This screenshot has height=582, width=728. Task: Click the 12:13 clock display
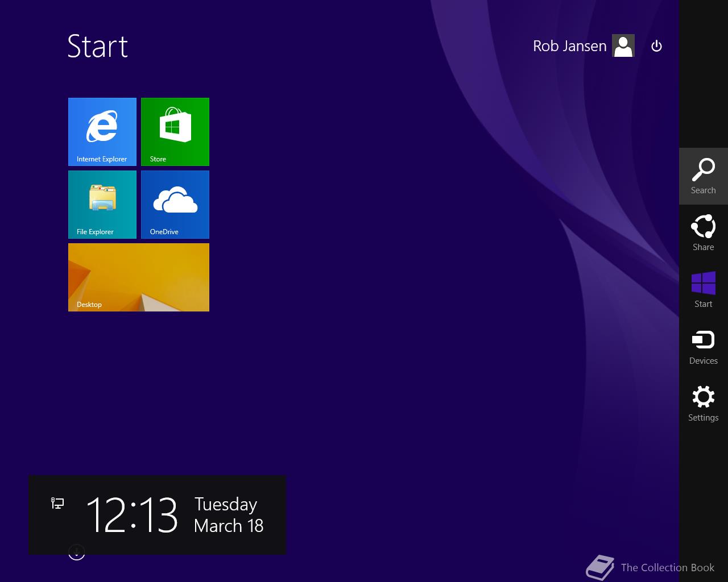132,514
